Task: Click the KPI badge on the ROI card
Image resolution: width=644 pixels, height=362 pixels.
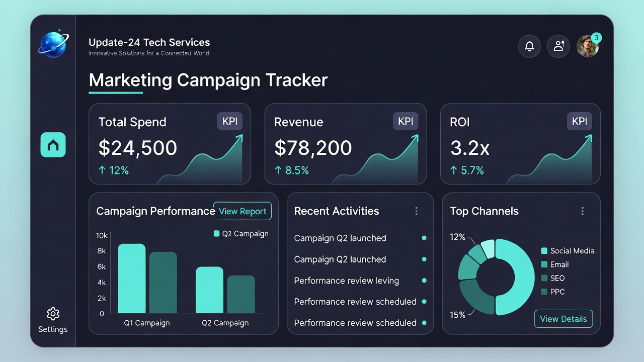Action: [579, 121]
